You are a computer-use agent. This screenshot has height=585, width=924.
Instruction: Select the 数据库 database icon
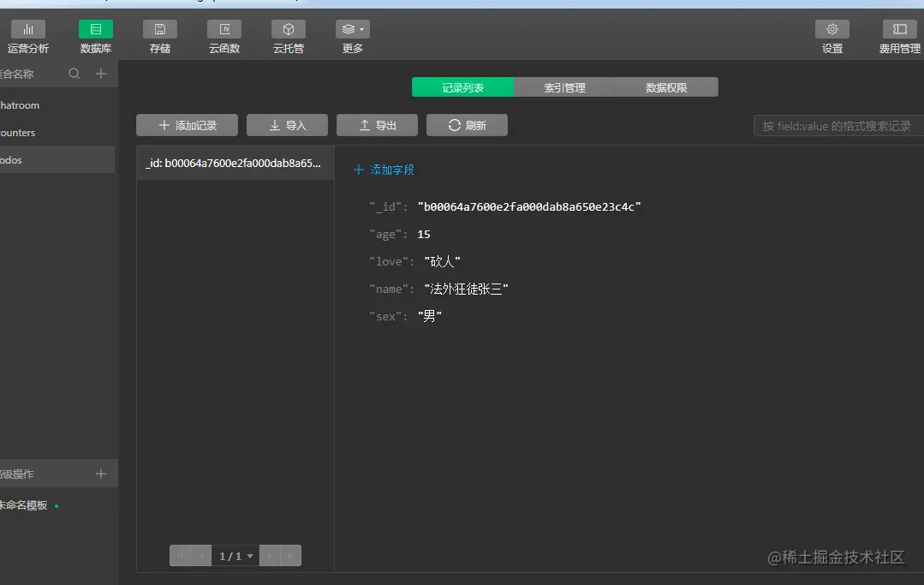[x=95, y=29]
